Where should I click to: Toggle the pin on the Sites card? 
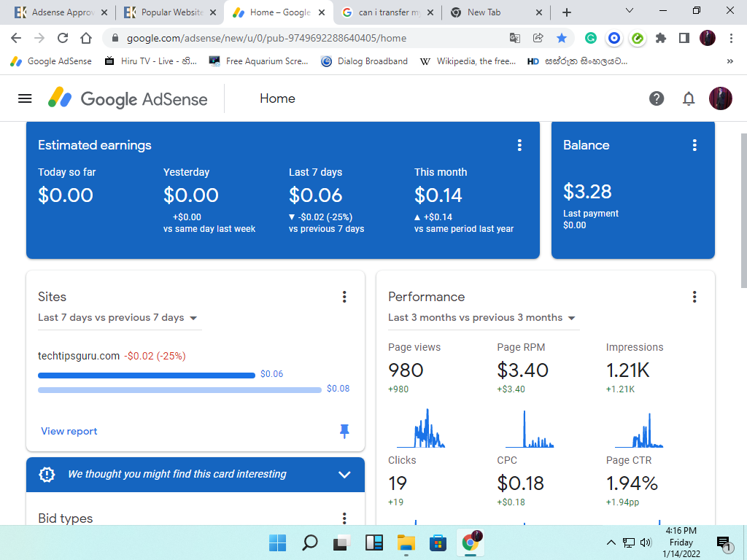click(344, 431)
